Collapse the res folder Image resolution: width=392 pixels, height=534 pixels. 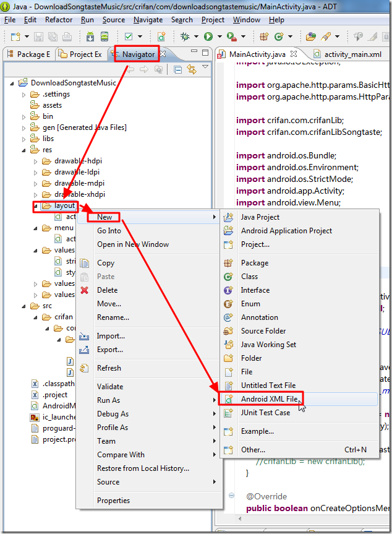tap(24, 150)
